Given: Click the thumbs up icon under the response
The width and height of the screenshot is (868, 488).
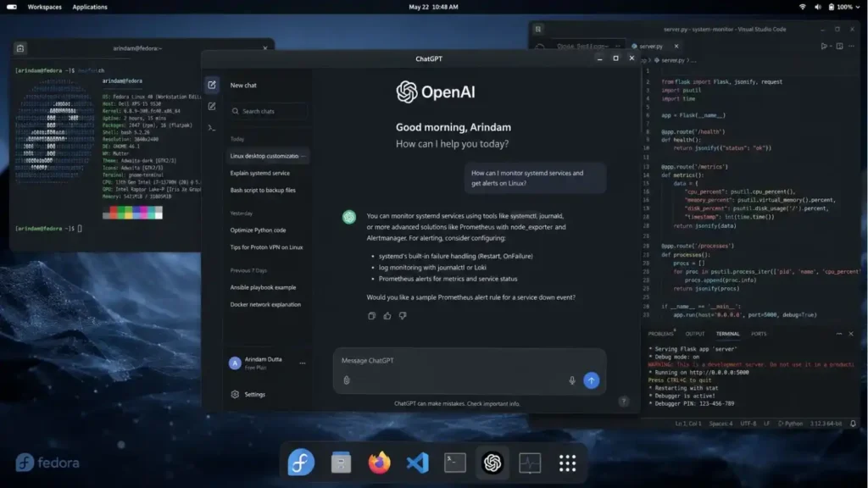Looking at the screenshot, I should click(x=387, y=316).
